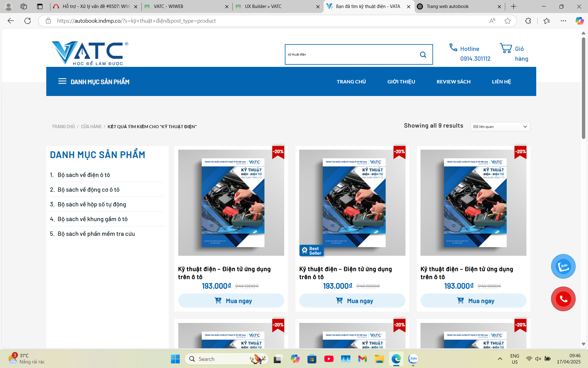Go to TRANG CHỦ menu item

point(351,82)
